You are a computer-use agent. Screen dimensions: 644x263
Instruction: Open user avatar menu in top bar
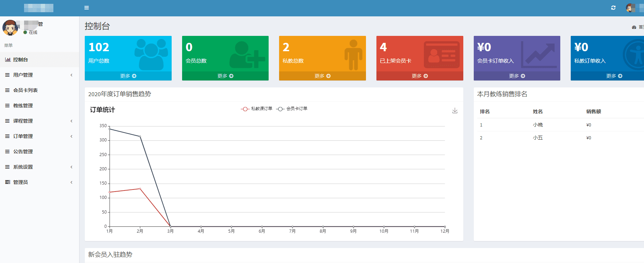coord(630,8)
